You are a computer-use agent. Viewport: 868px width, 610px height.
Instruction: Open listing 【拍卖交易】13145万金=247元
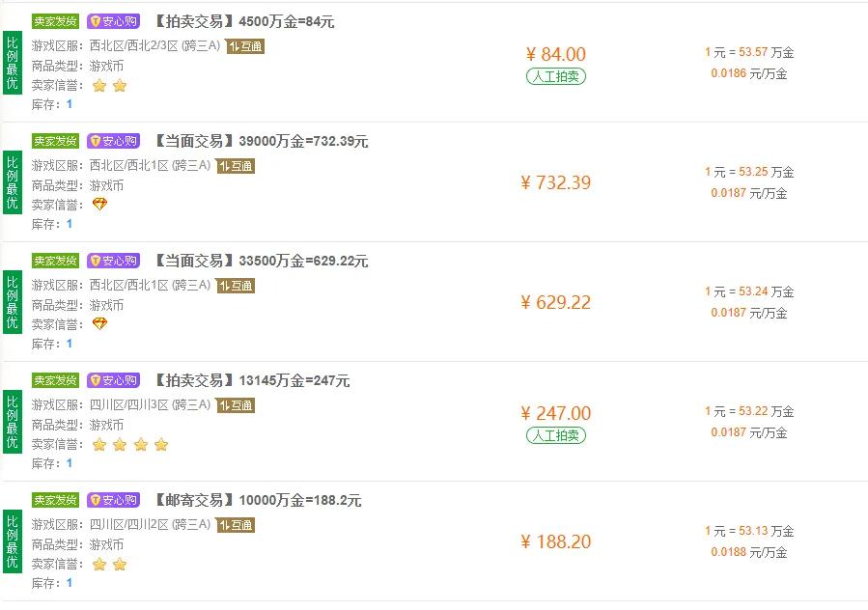(251, 380)
